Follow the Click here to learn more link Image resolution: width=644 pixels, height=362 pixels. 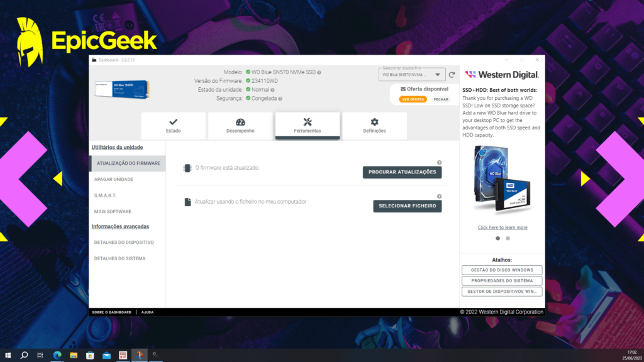502,228
